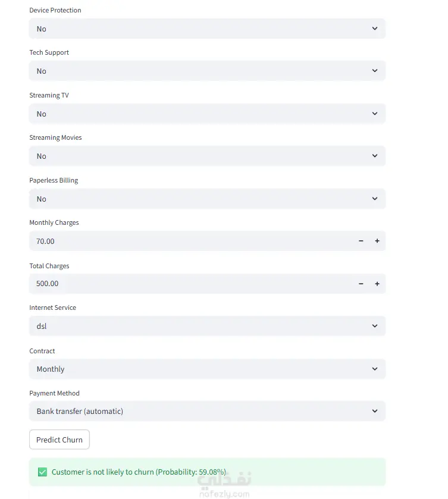Click the Device Protection chevron arrow
Screen dimensions: 448x499
(375, 29)
